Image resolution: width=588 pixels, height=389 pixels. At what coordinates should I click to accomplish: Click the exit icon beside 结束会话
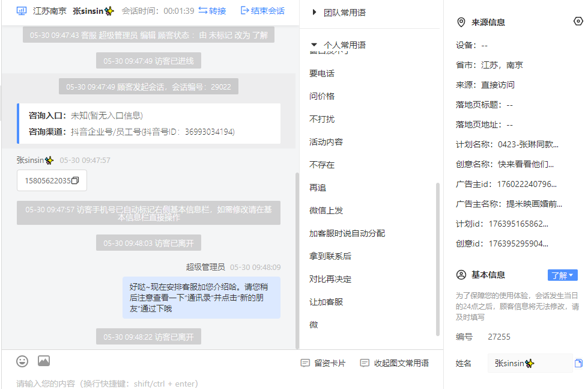point(245,10)
